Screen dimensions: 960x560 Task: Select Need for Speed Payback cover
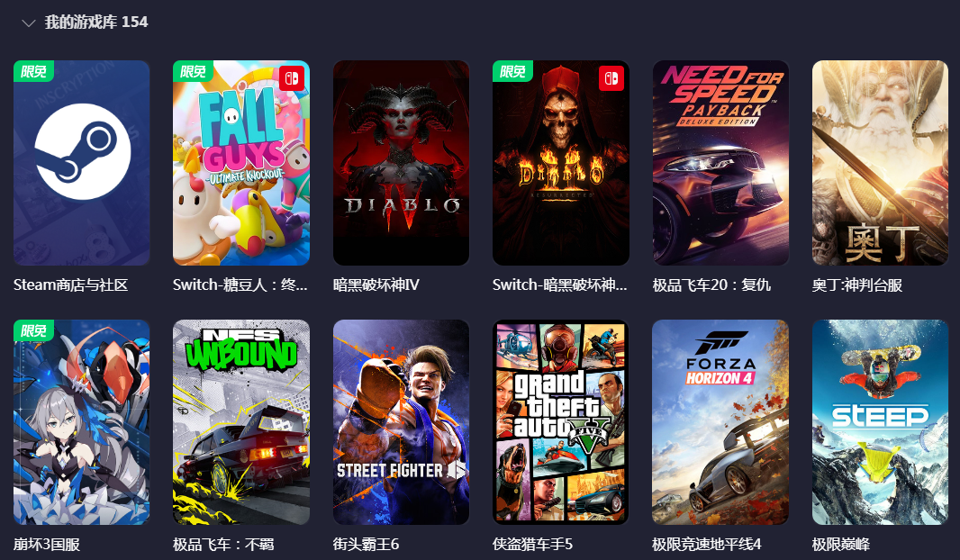(x=720, y=163)
